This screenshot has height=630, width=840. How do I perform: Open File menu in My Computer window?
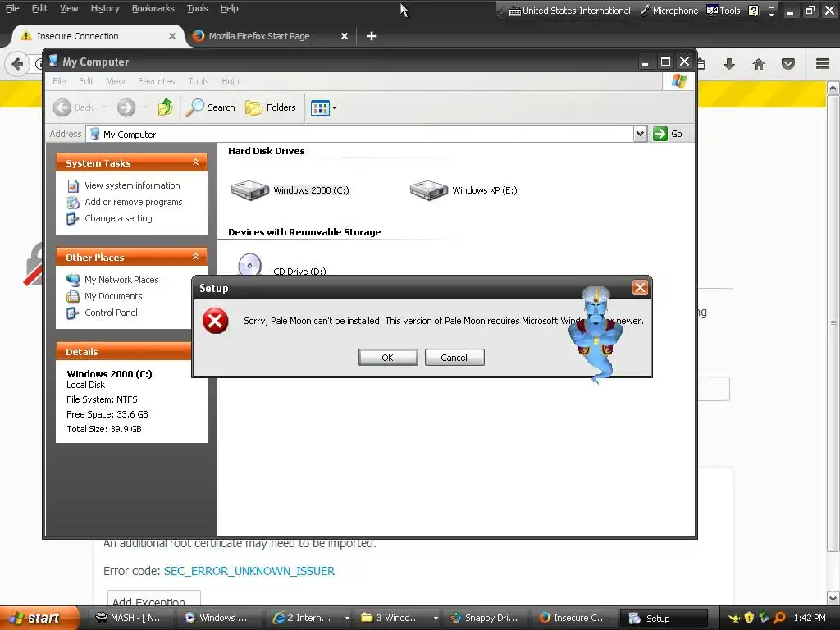coord(59,81)
